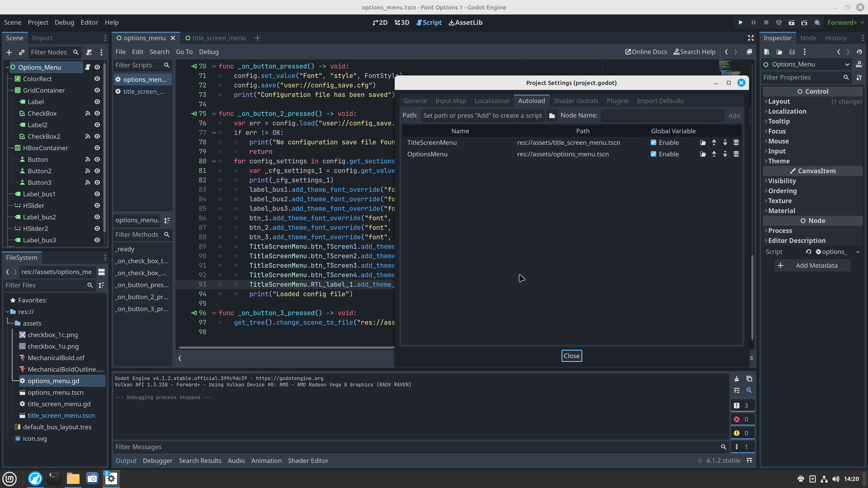This screenshot has height=488, width=868.
Task: Click the horizontal scrollbar of the code editor
Action: click(286, 347)
